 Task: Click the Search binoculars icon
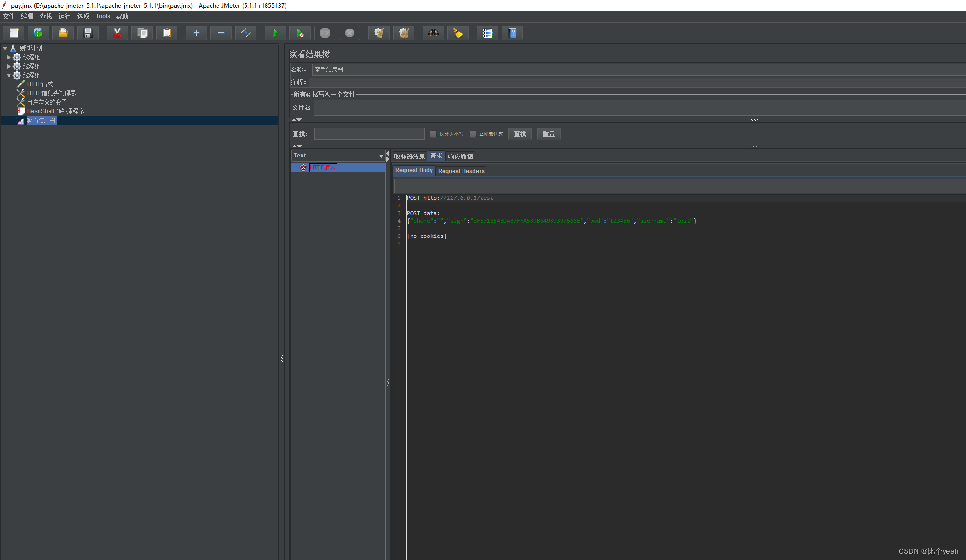coord(433,33)
